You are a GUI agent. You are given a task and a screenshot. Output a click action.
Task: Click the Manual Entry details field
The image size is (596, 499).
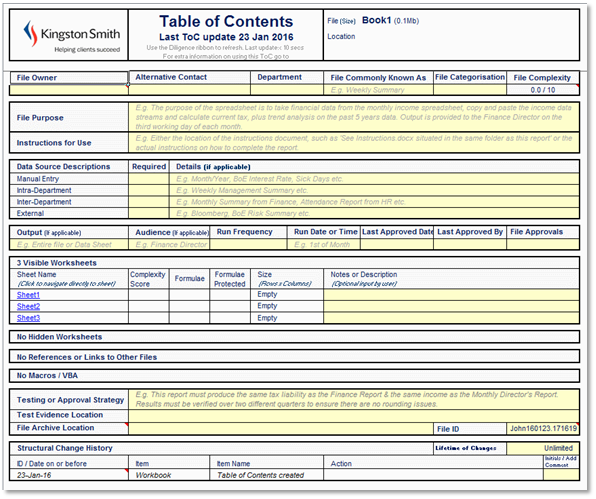tap(374, 179)
